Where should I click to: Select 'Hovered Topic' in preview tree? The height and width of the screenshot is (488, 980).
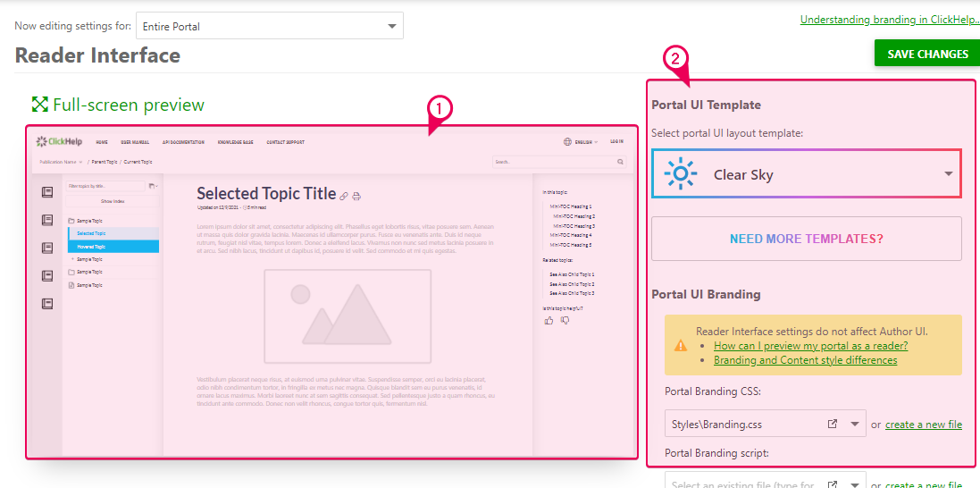pos(113,247)
